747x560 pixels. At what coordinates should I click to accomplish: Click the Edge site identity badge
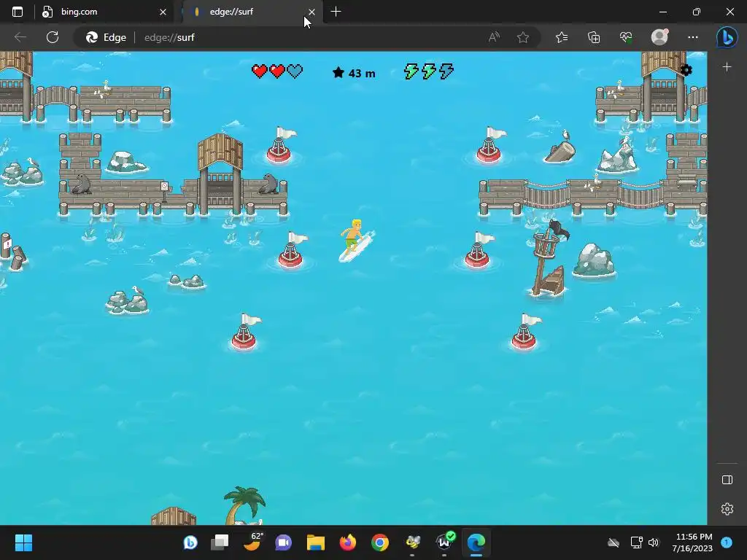[106, 37]
